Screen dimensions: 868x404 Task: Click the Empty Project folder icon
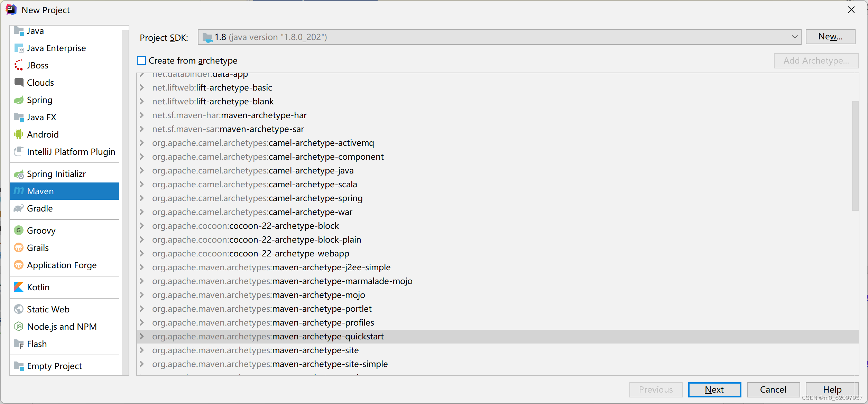coord(19,366)
